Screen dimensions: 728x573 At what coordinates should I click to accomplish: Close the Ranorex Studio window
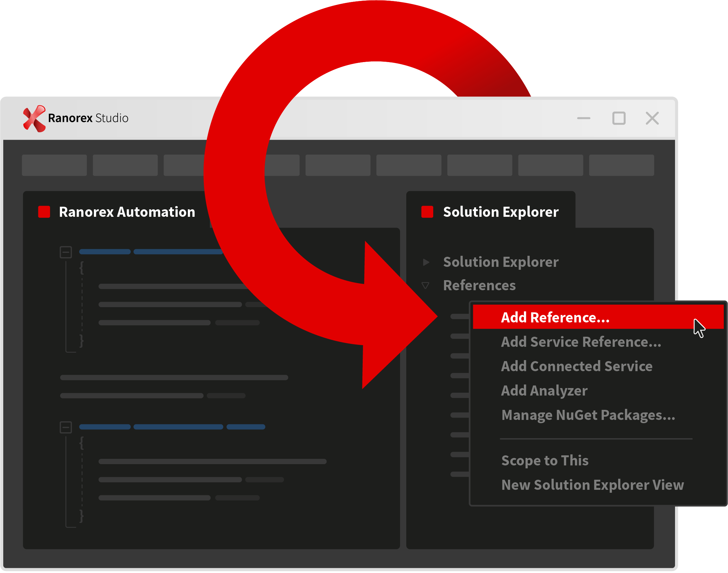click(653, 118)
